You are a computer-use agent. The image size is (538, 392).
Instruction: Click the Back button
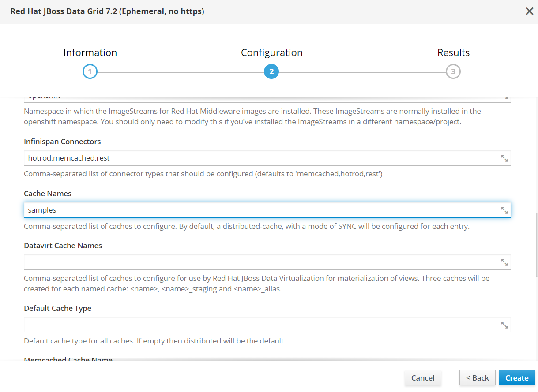click(x=478, y=378)
